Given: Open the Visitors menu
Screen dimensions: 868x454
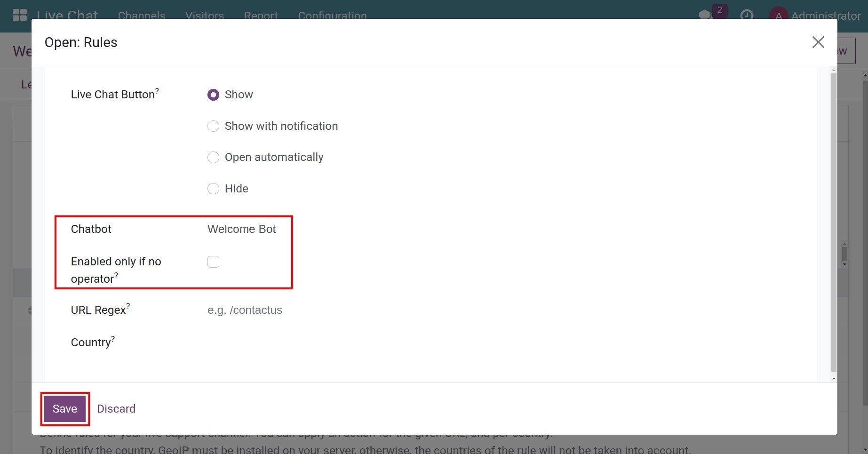Looking at the screenshot, I should coord(205,15).
